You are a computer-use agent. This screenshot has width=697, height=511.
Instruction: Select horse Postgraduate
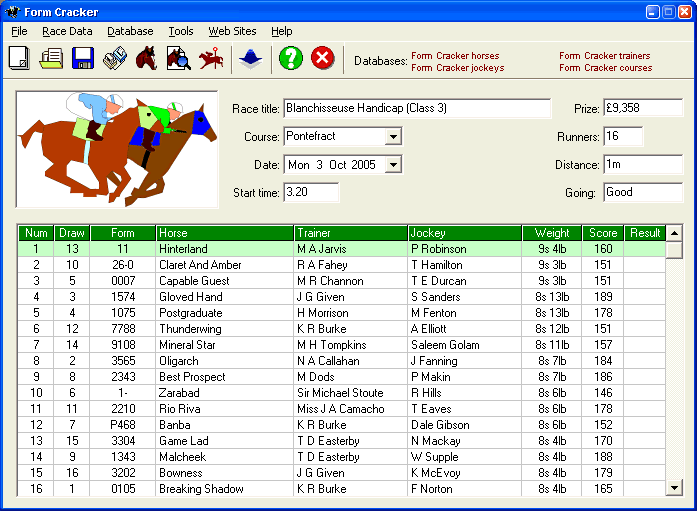coord(191,313)
